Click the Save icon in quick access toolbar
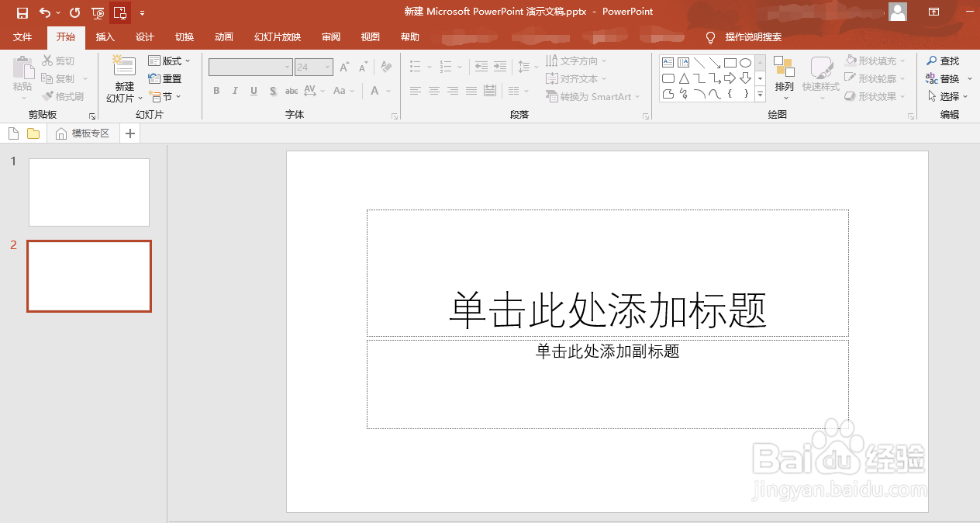Screen dimensions: 980x523 [x=22, y=12]
